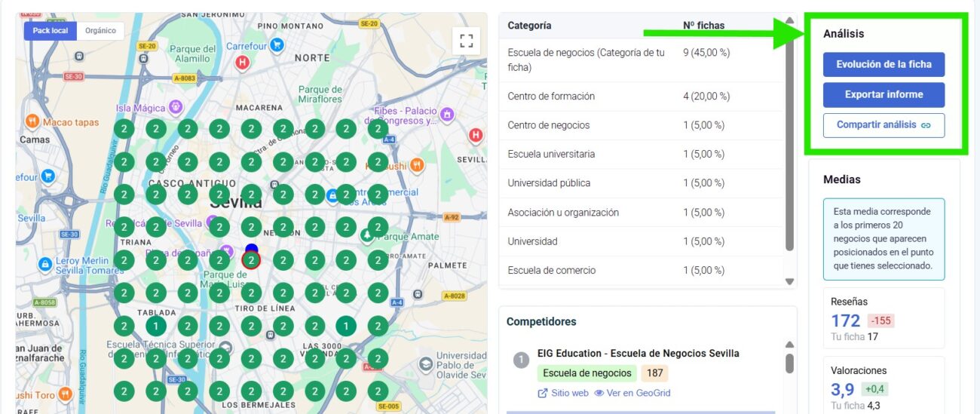Click the external link icon beside Sitio web
This screenshot has height=414, width=980.
coord(543,393)
